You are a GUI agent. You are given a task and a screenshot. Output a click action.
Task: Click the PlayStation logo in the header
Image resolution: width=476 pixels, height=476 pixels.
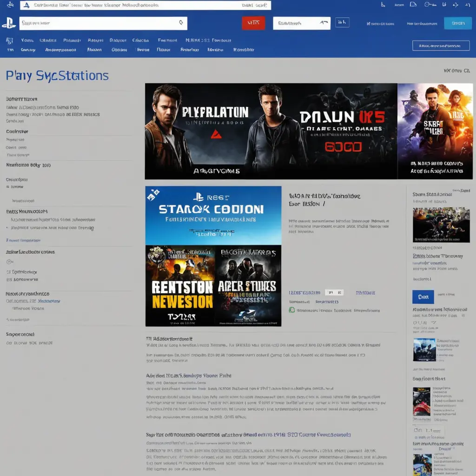9,23
